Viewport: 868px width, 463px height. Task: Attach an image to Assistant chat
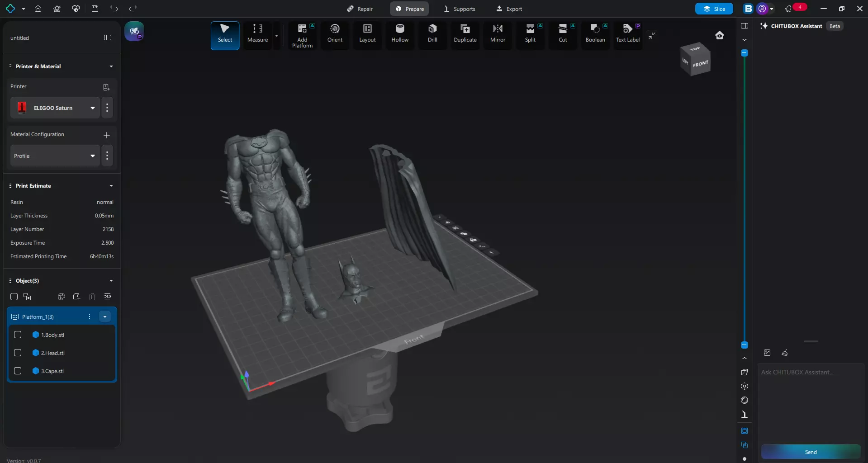click(767, 353)
